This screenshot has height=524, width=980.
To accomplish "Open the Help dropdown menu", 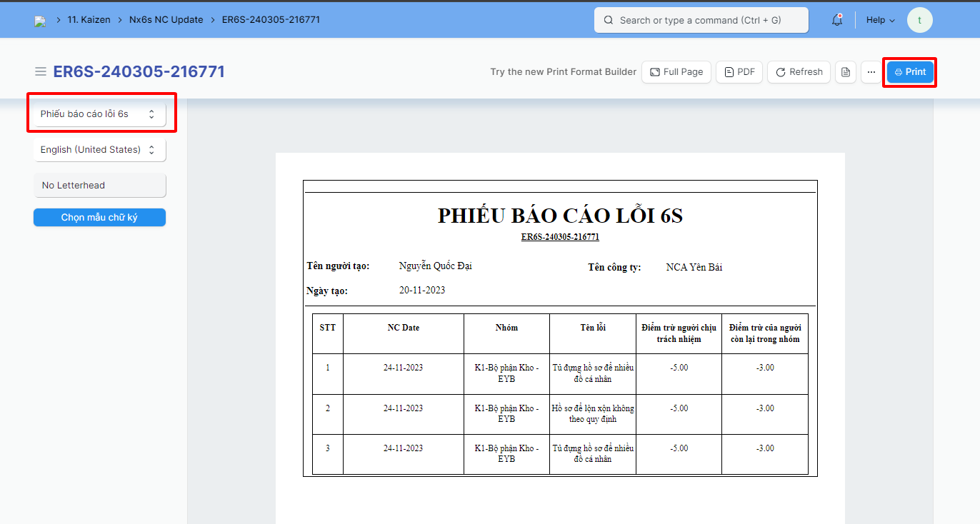I will [880, 21].
